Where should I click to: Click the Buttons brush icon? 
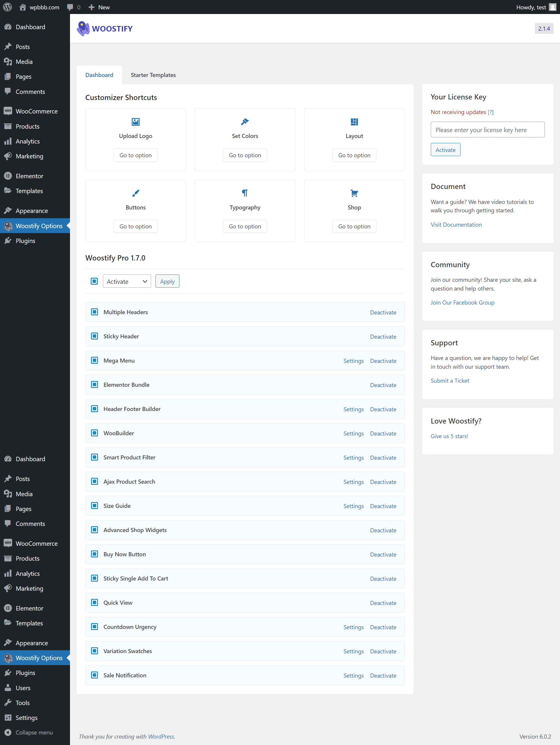[135, 193]
